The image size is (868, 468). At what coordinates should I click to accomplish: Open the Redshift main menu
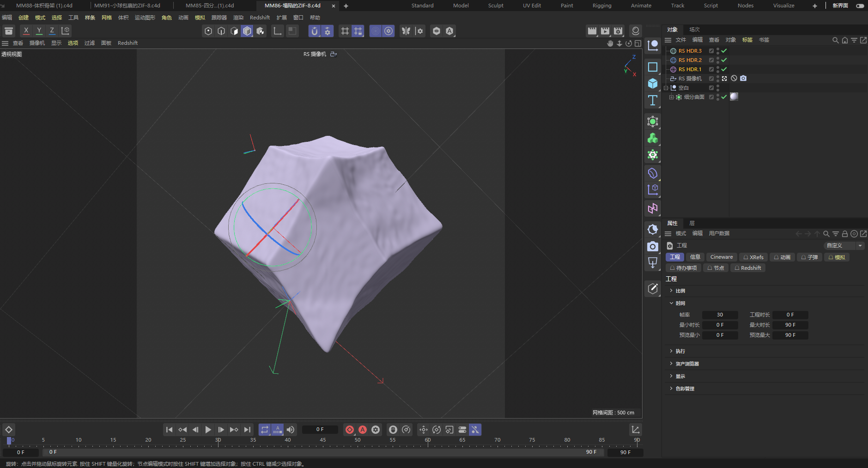[x=260, y=18]
